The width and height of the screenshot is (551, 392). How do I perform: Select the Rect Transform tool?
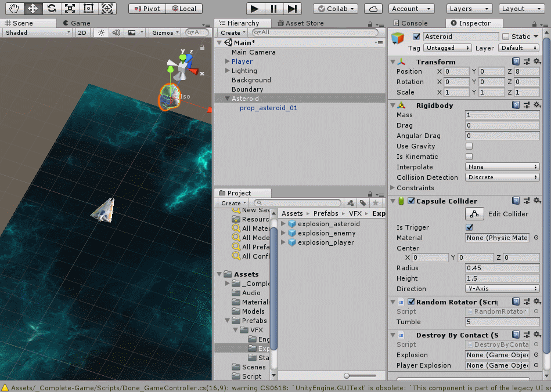pos(88,9)
